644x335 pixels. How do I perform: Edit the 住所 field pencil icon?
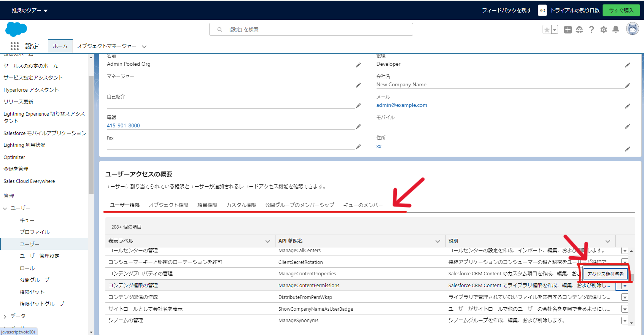(628, 149)
